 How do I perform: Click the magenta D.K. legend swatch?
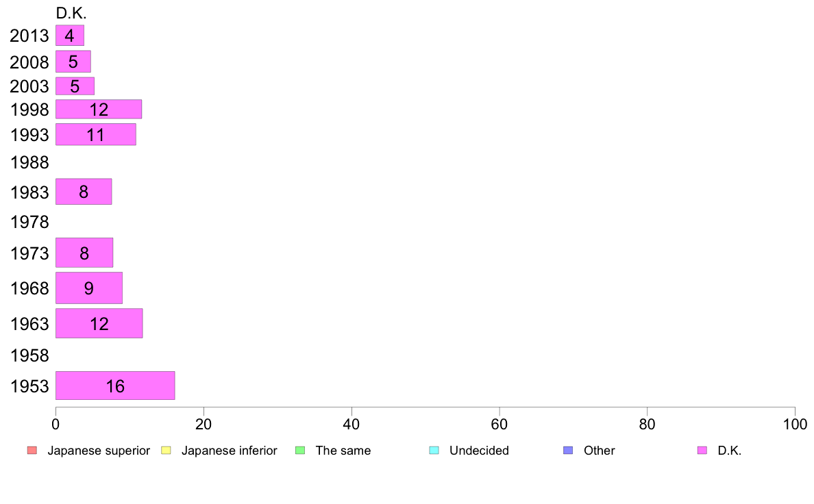pyautogui.click(x=702, y=451)
